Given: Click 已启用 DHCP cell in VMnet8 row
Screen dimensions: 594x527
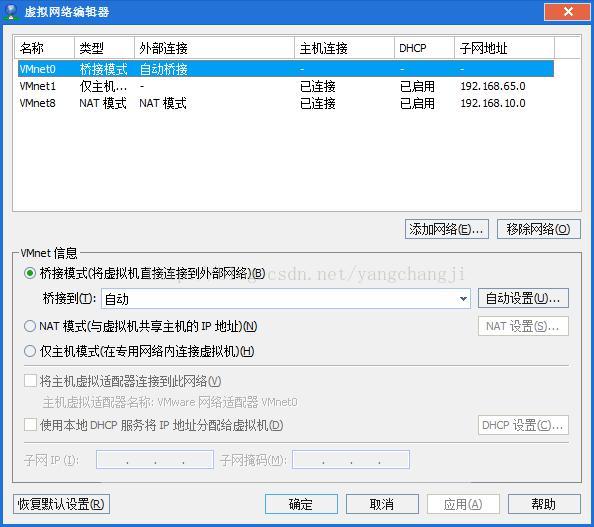Looking at the screenshot, I should [x=417, y=103].
